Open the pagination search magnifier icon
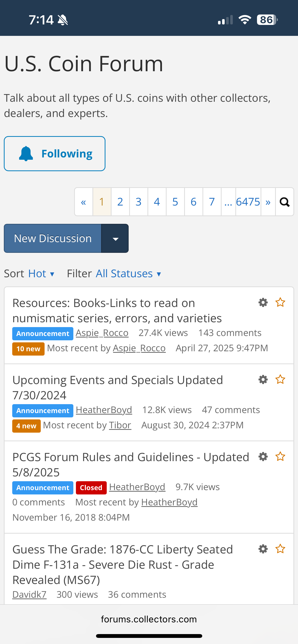The height and width of the screenshot is (644, 298). (x=285, y=202)
